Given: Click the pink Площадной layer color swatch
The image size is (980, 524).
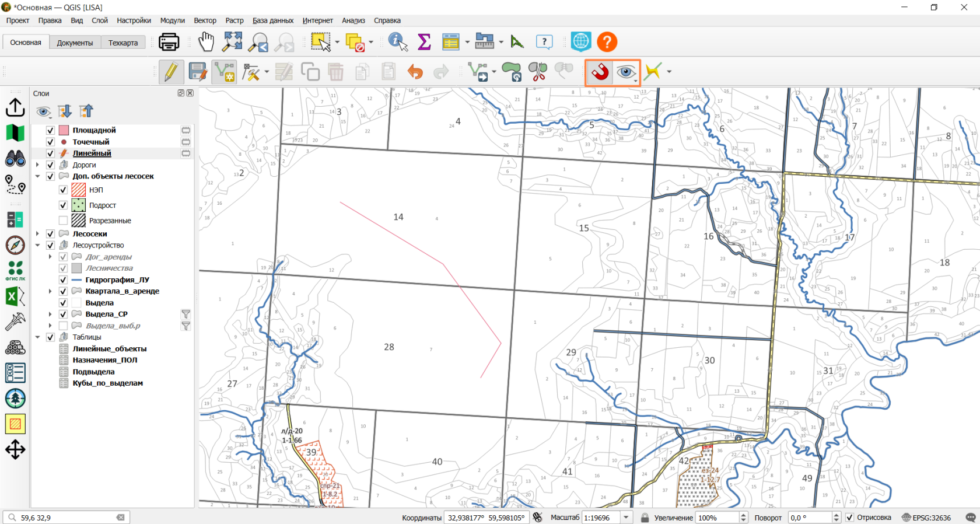Looking at the screenshot, I should pos(64,130).
